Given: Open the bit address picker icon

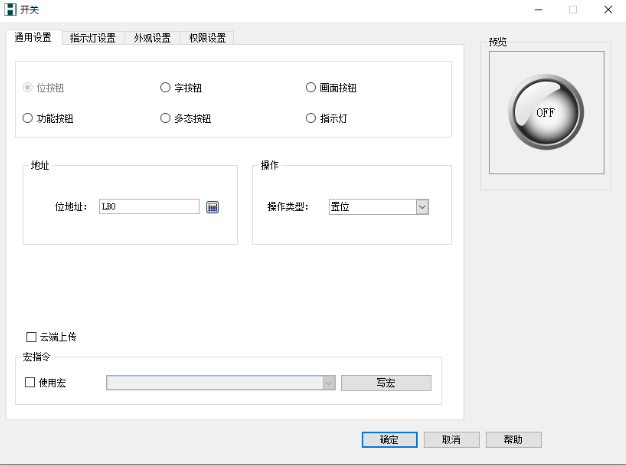Looking at the screenshot, I should [212, 207].
